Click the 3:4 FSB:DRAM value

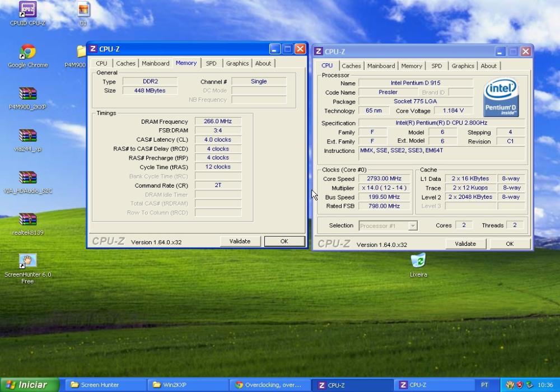click(x=218, y=130)
